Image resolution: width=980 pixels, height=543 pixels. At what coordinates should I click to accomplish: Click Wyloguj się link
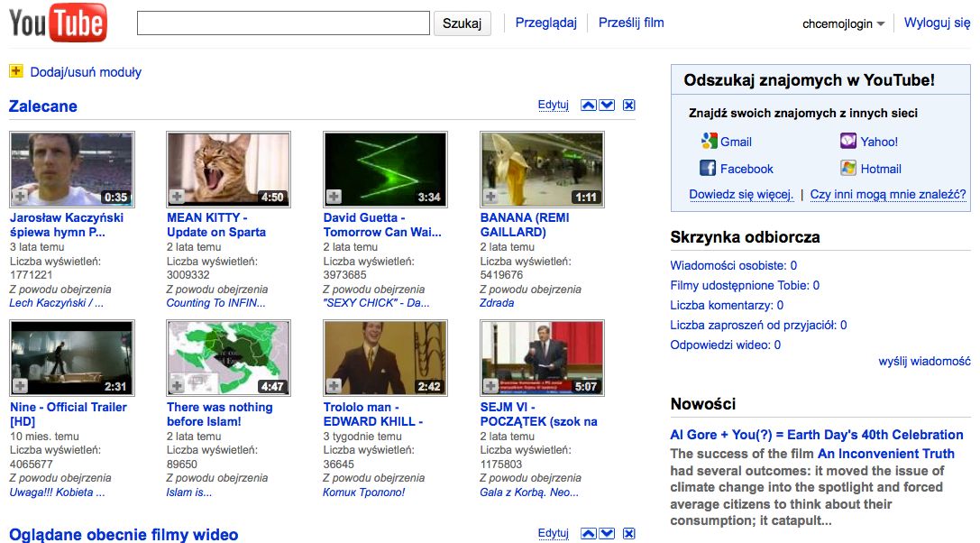pos(937,23)
